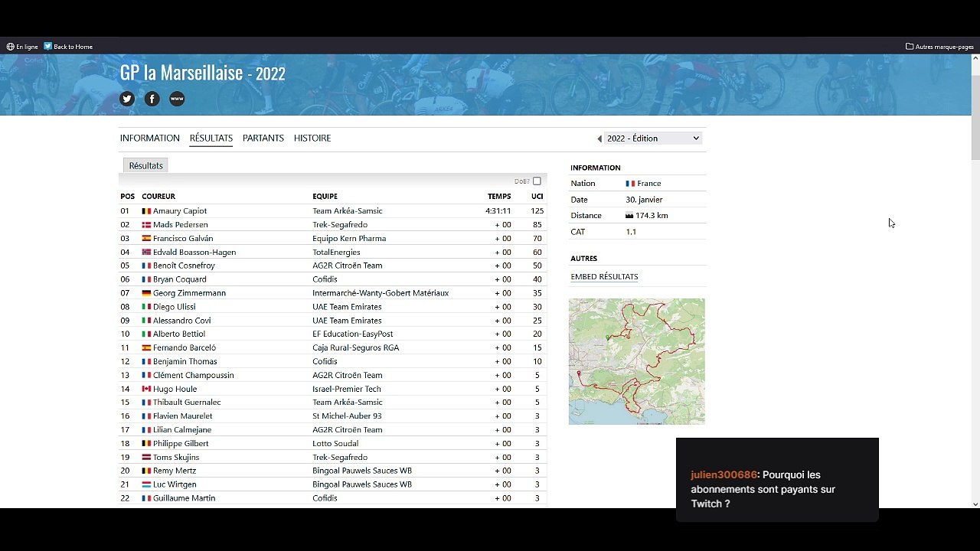Go to previous edition arrow
The width and height of the screenshot is (980, 551).
599,139
